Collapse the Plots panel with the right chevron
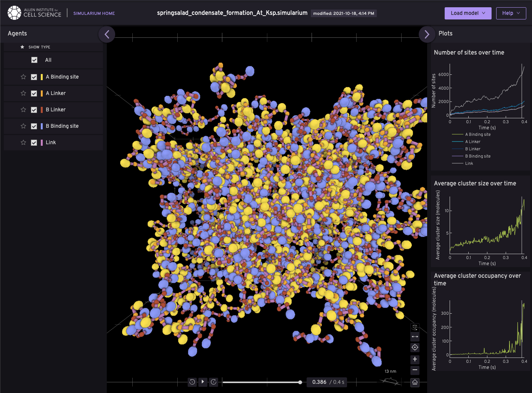 click(427, 34)
